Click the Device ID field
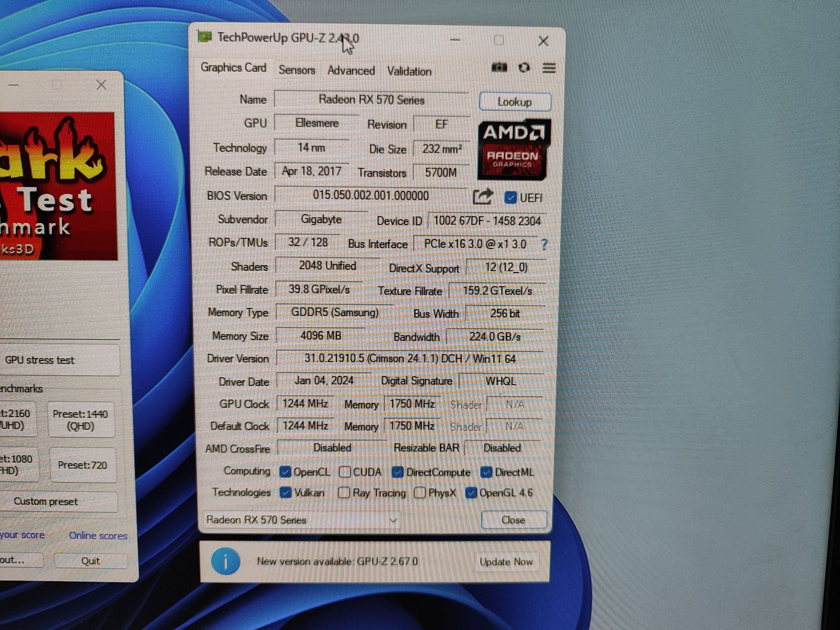The width and height of the screenshot is (840, 630). pyautogui.click(x=487, y=221)
